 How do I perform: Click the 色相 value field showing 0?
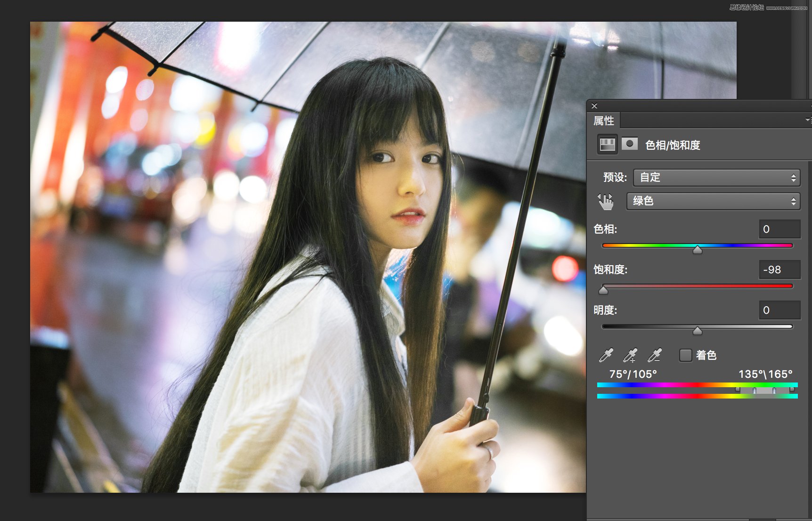point(780,229)
